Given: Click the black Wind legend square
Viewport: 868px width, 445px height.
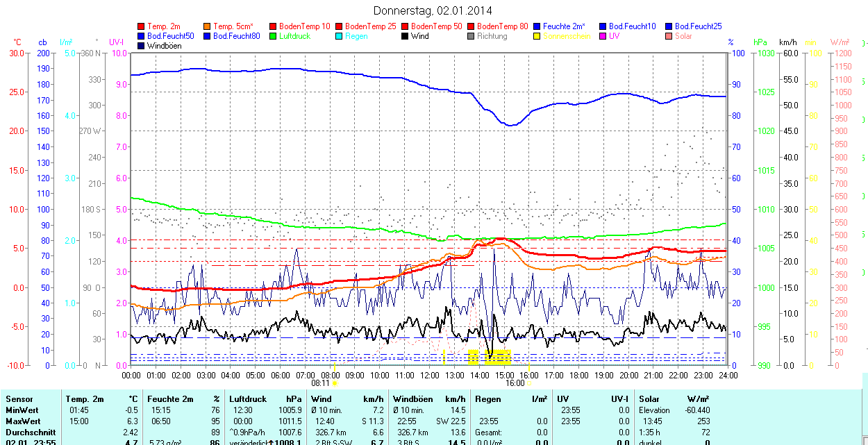Looking at the screenshot, I should (x=405, y=36).
